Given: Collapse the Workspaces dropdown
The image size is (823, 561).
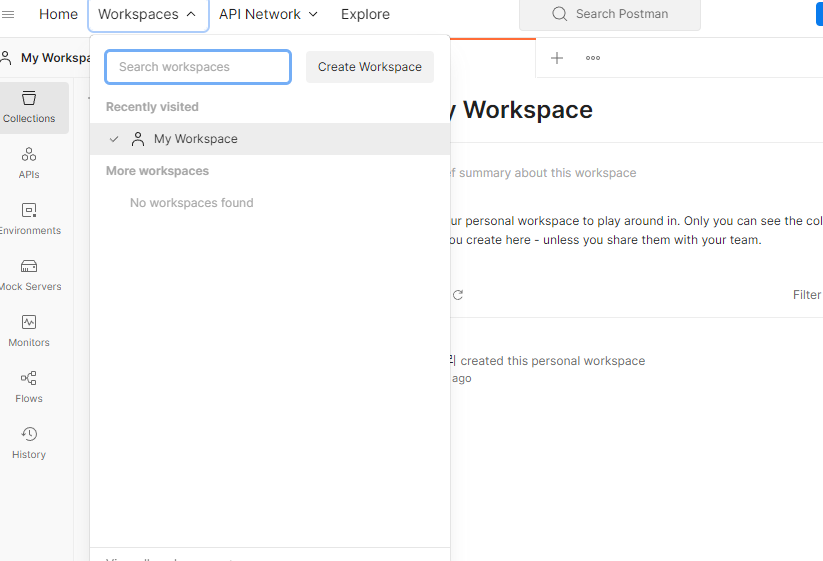Looking at the screenshot, I should (148, 15).
